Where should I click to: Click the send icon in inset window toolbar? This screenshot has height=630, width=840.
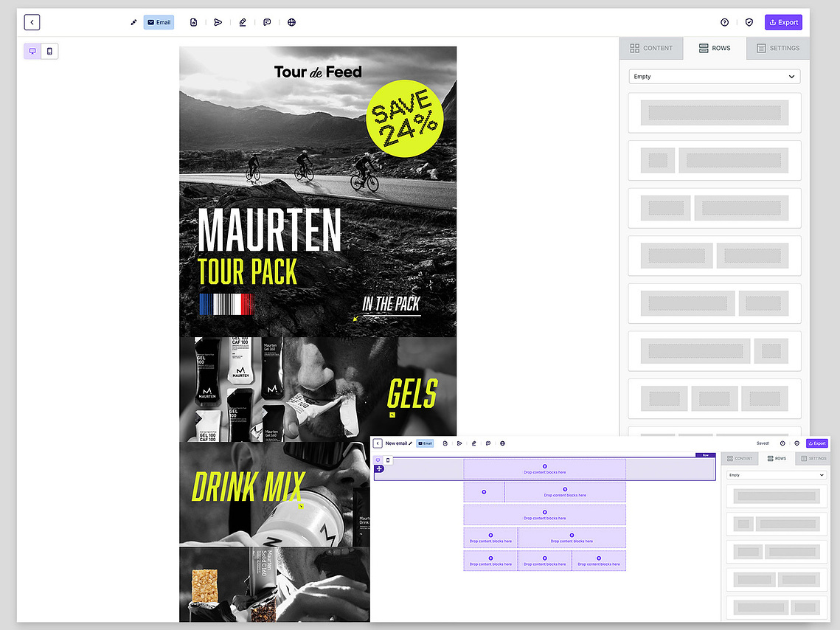(459, 443)
